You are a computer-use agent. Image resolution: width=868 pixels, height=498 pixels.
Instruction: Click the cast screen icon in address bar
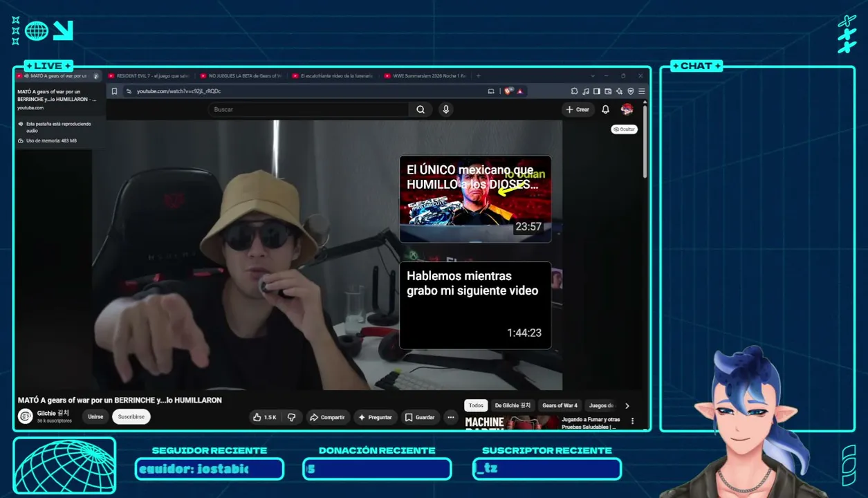(491, 91)
